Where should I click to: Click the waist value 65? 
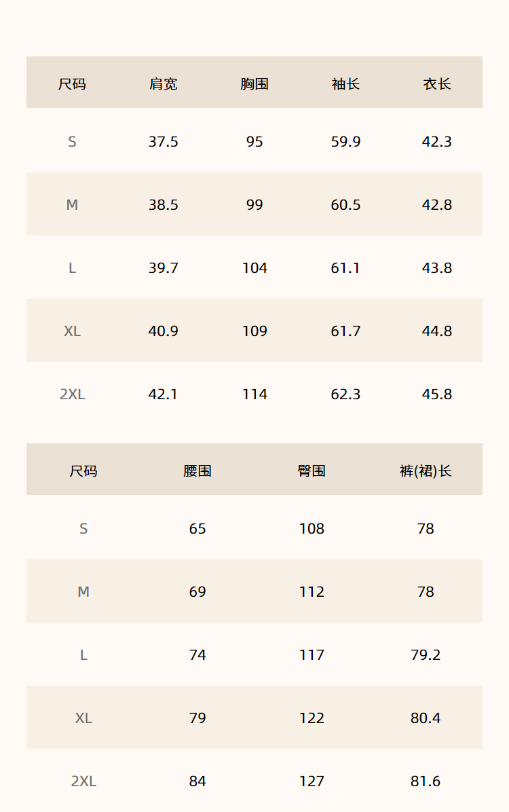[x=197, y=529]
